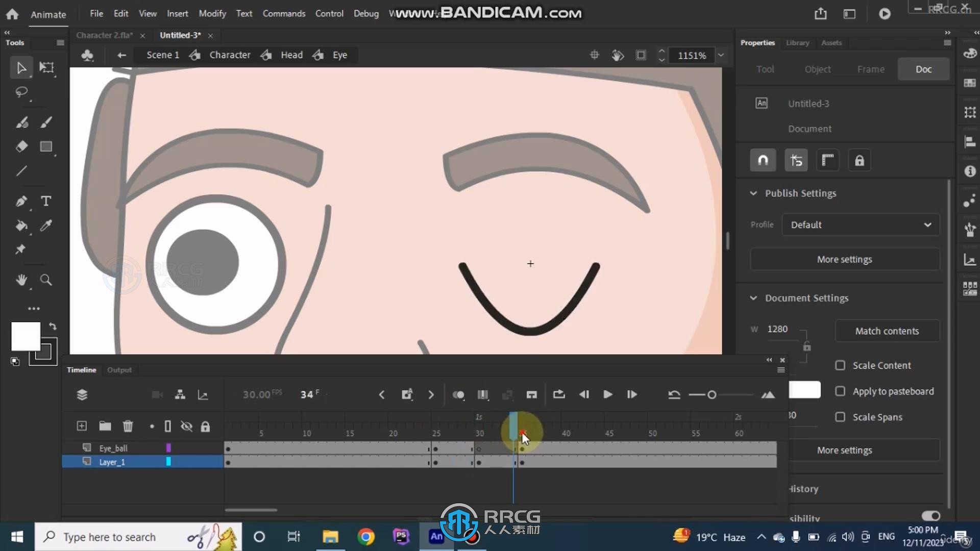Select the Frame properties tab
The image size is (980, 551).
pos(871,69)
